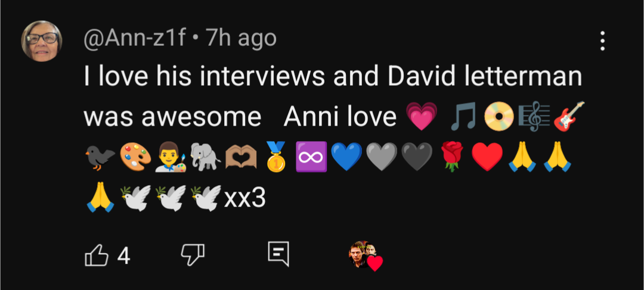Click the gold medal emoji

[x=276, y=157]
